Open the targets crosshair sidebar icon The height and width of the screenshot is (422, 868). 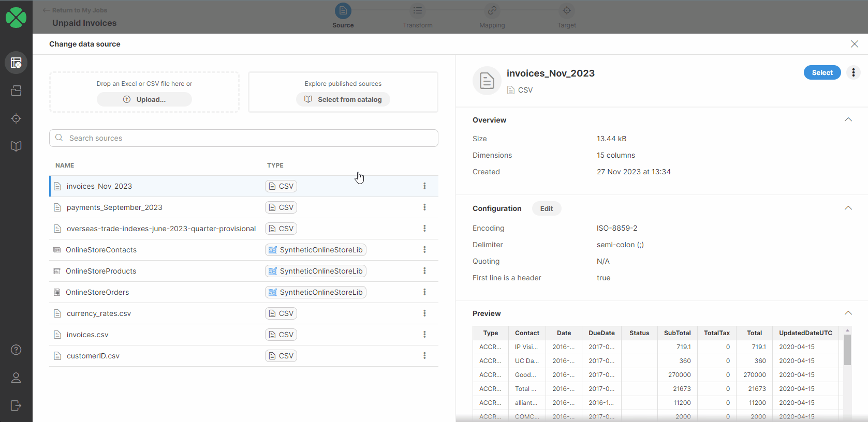click(16, 118)
